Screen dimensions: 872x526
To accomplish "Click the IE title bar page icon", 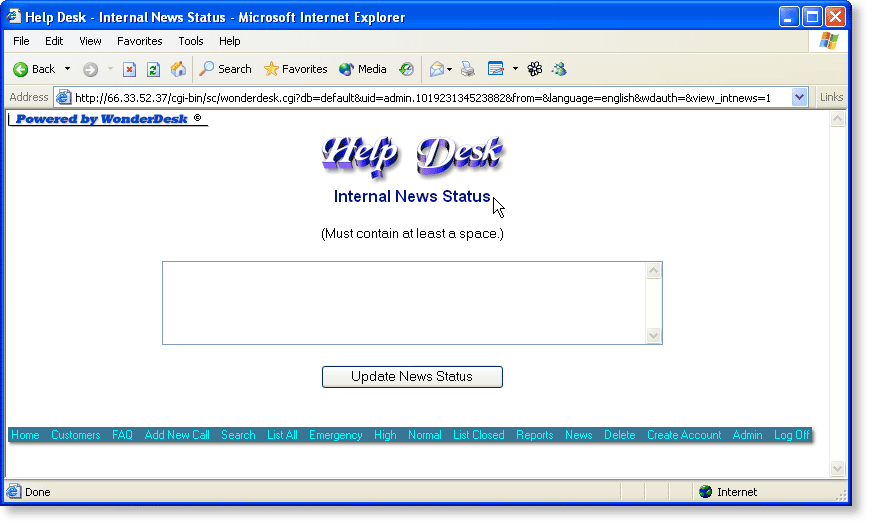I will point(14,17).
